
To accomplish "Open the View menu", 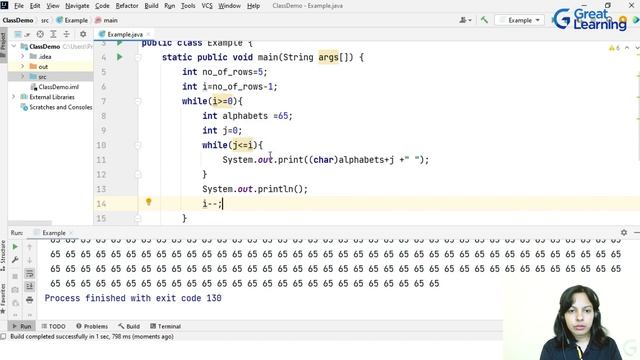I will click(53, 6).
